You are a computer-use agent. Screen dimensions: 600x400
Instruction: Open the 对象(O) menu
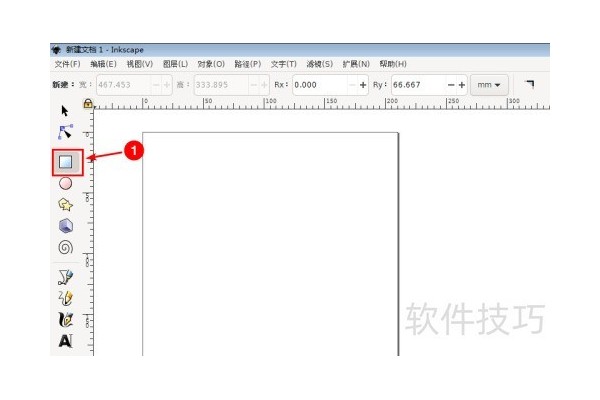(x=211, y=64)
